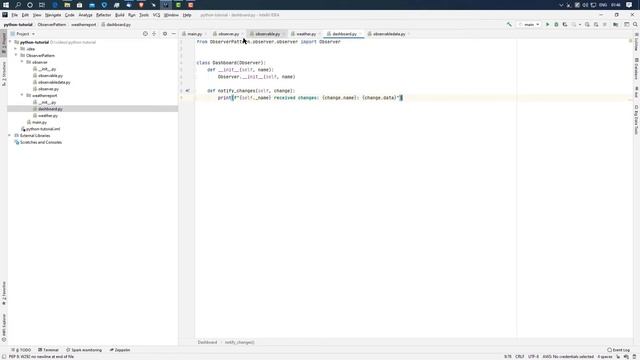Click the Brave browser taskbar icon
The height and width of the screenshot is (360, 640).
141,5
